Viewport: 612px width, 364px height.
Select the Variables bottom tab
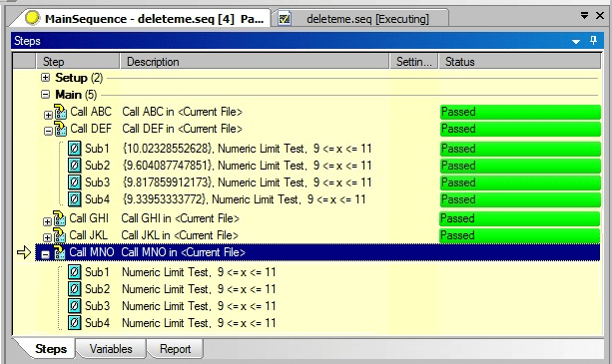click(111, 349)
